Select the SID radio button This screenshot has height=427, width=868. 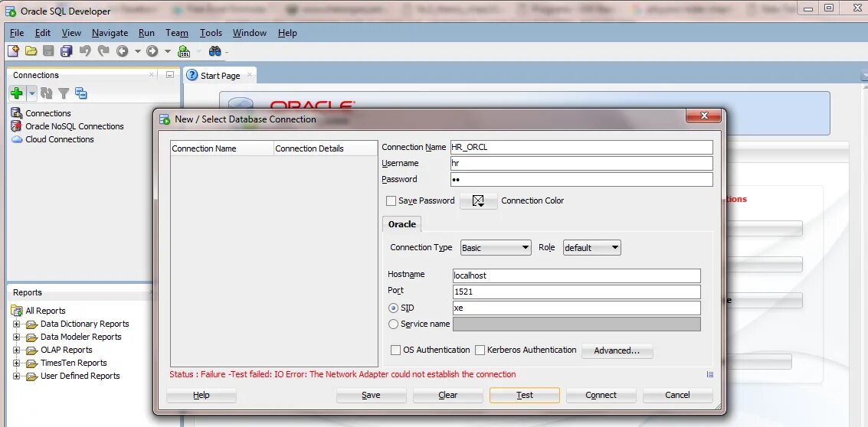[394, 308]
